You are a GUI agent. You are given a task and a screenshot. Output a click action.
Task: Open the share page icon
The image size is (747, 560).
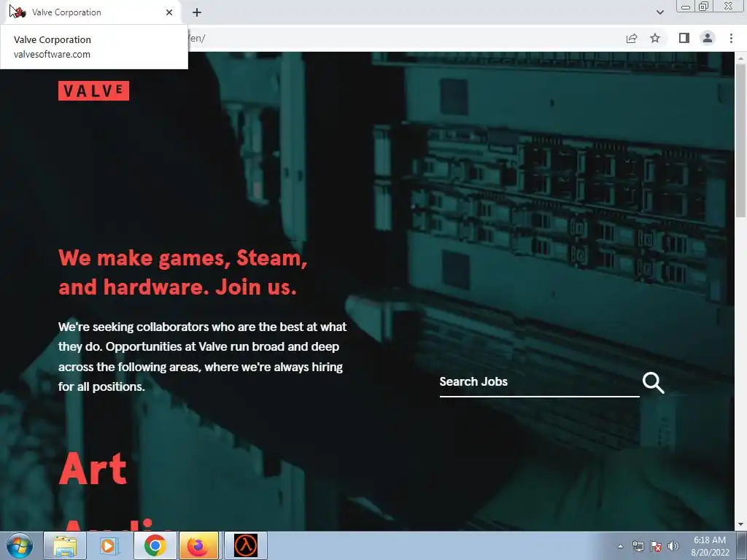[x=632, y=38]
